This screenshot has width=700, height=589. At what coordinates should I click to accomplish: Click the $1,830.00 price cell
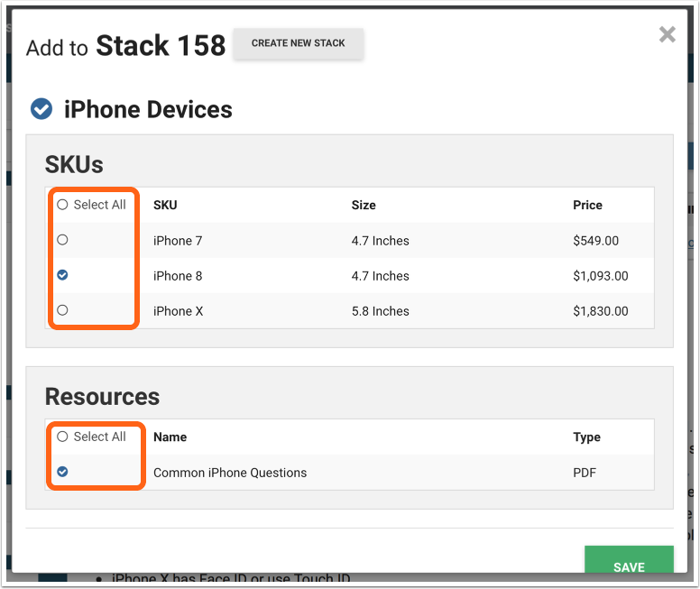[601, 311]
